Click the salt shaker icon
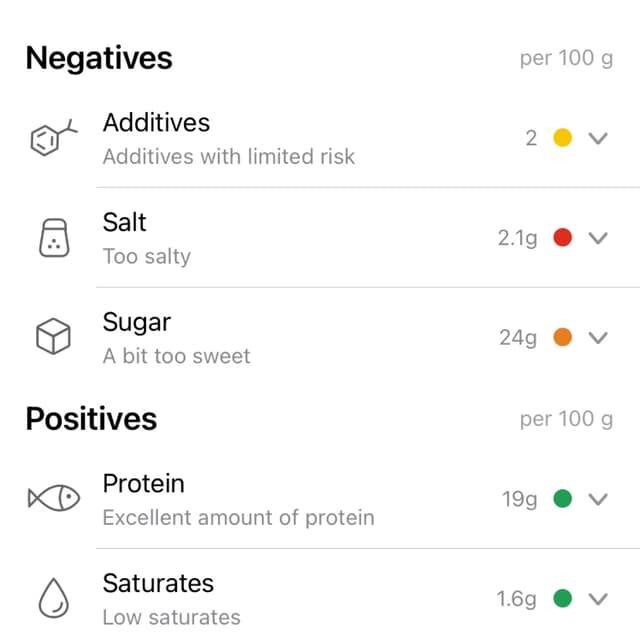This screenshot has width=640, height=640. pos(54,238)
